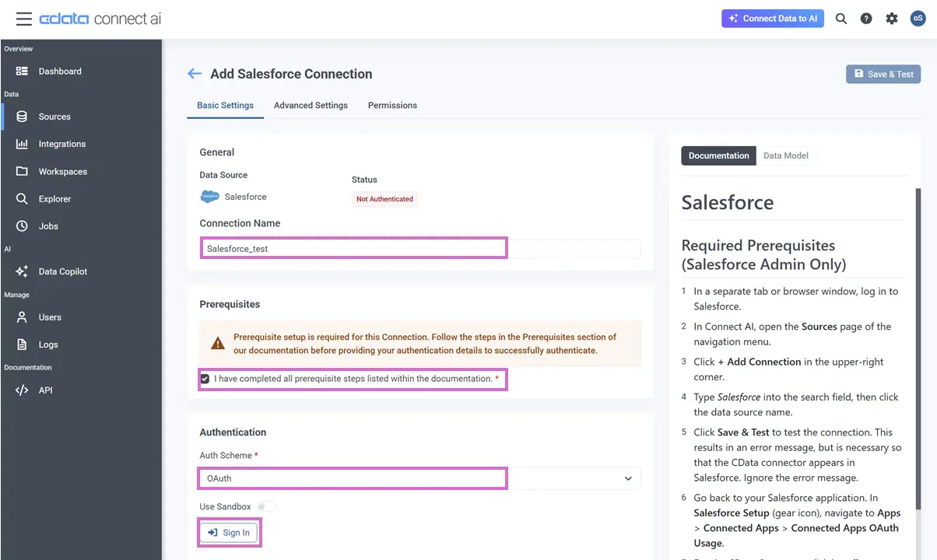Open the settings gear icon
Viewport: 937px width, 560px height.
(892, 19)
